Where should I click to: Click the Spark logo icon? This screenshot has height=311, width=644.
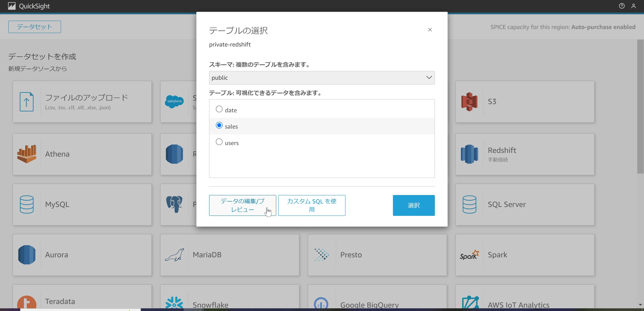coord(470,255)
